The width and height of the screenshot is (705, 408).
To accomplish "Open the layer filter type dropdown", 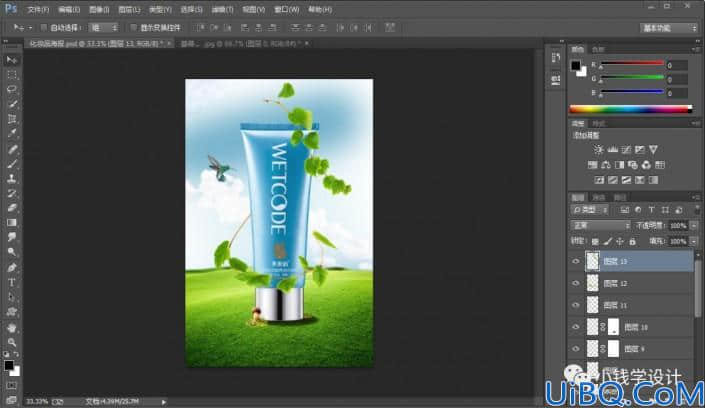I will point(590,210).
